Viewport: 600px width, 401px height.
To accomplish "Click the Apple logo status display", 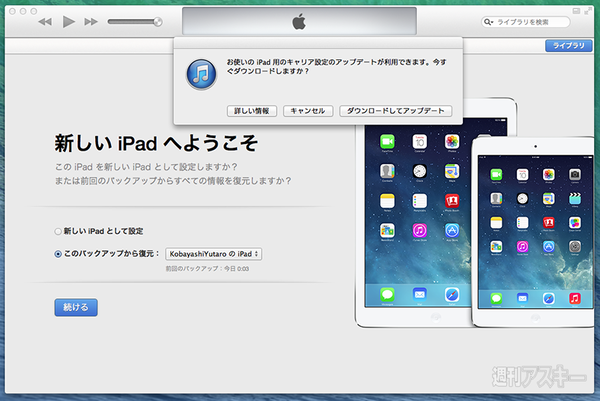I will click(299, 21).
